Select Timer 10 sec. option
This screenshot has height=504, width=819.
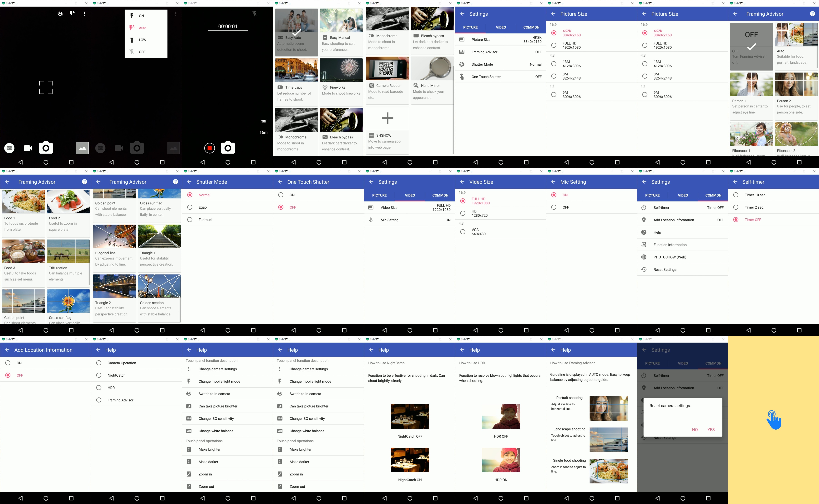click(x=773, y=195)
